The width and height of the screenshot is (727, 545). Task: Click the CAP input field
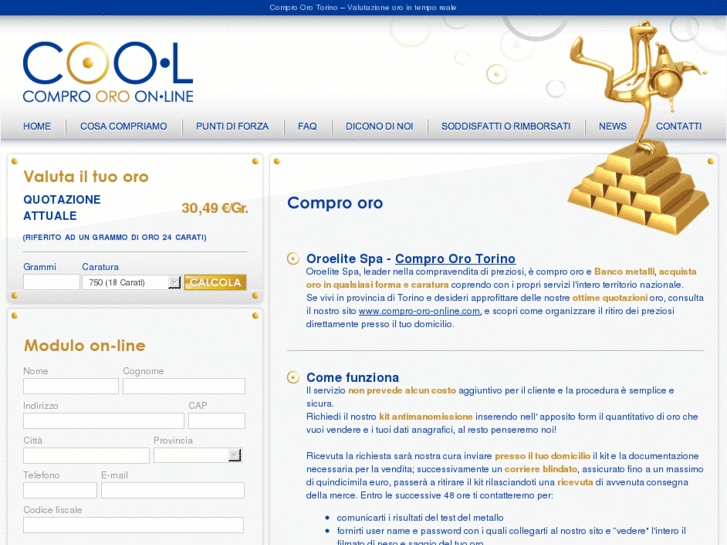(x=217, y=421)
